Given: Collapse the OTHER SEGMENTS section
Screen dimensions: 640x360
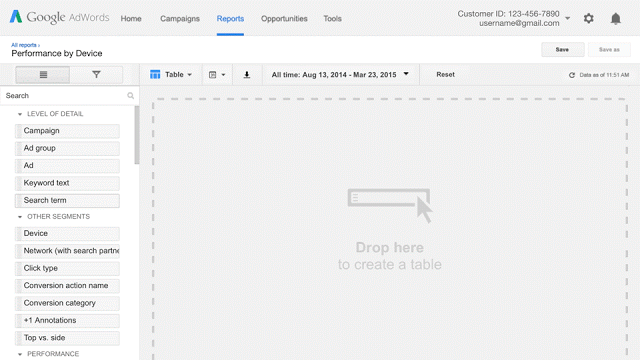Looking at the screenshot, I should coord(20,217).
